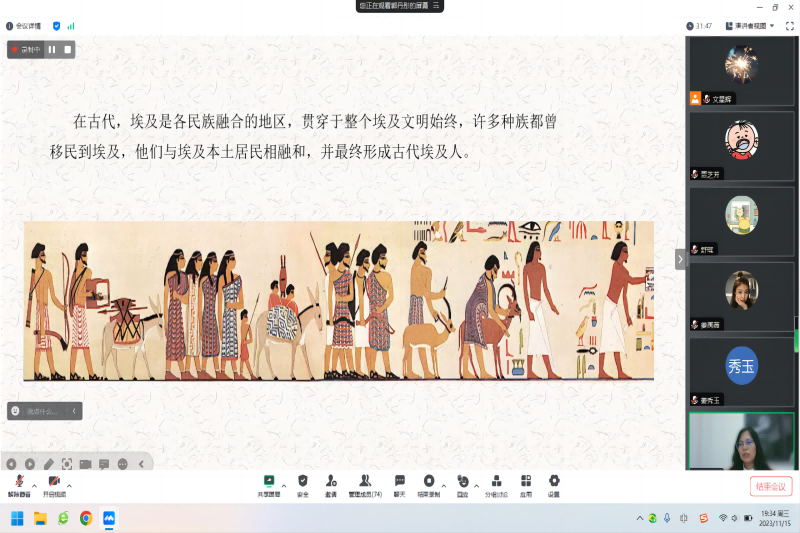Open more options in slide controls
This screenshot has height=533, width=800.
122,464
